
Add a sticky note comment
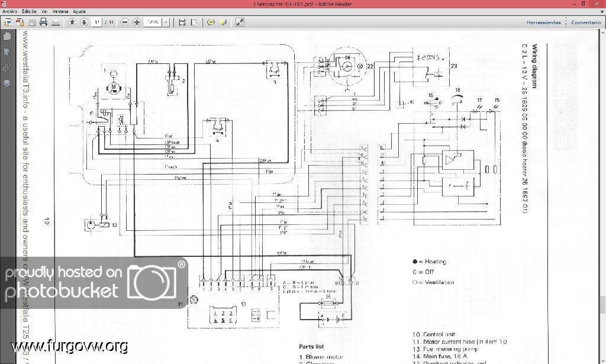211,22
